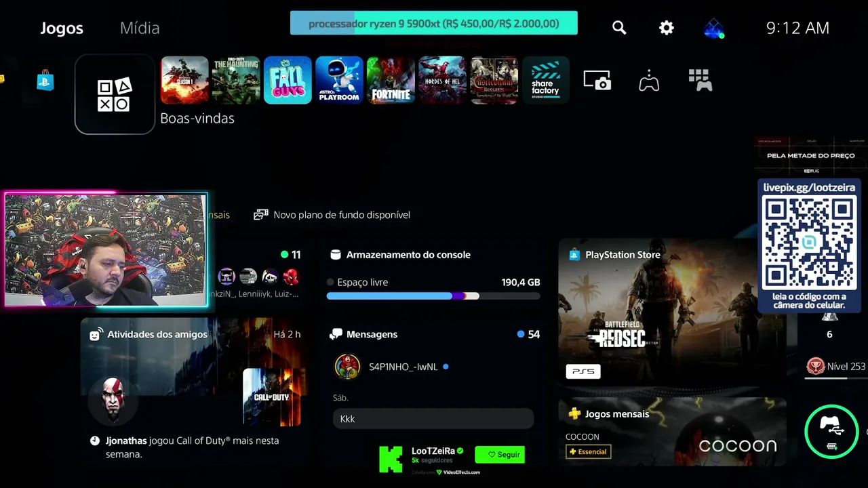Launch the Castlevania Requiem tile
This screenshot has height=488, width=868.
tap(494, 80)
